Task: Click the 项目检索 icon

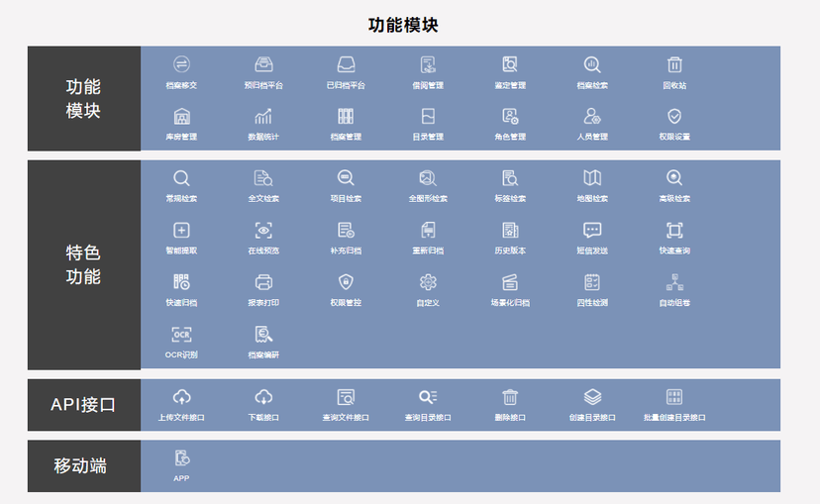Action: (346, 178)
